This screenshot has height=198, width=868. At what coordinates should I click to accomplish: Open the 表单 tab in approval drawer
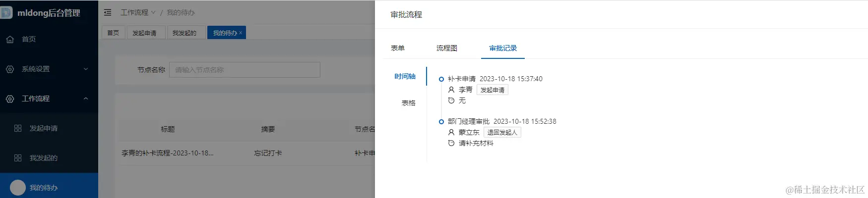pos(398,48)
